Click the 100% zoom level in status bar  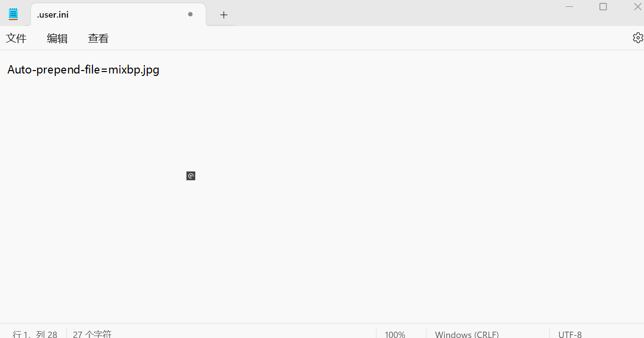pyautogui.click(x=395, y=334)
